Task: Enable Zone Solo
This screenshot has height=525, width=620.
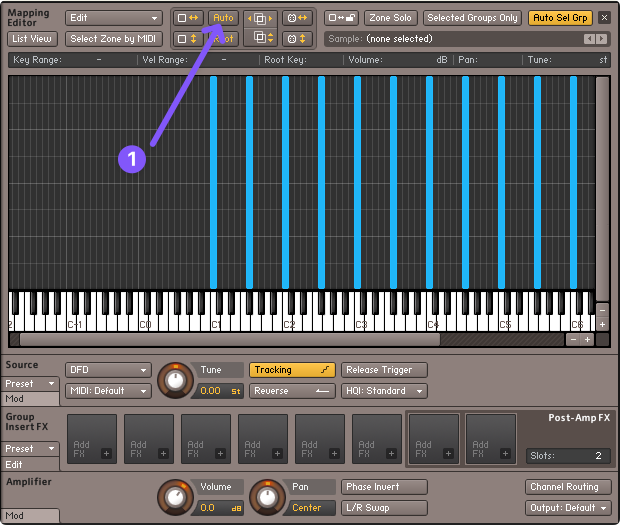Action: click(x=391, y=18)
